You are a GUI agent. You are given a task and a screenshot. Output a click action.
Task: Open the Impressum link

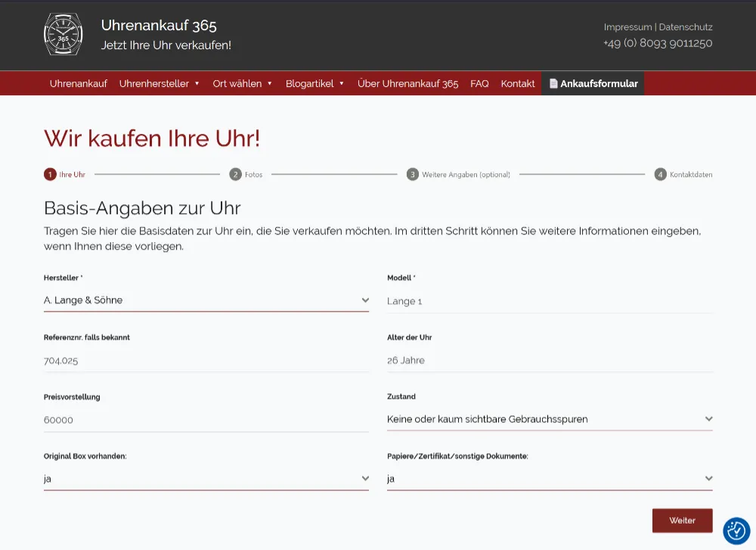point(627,27)
